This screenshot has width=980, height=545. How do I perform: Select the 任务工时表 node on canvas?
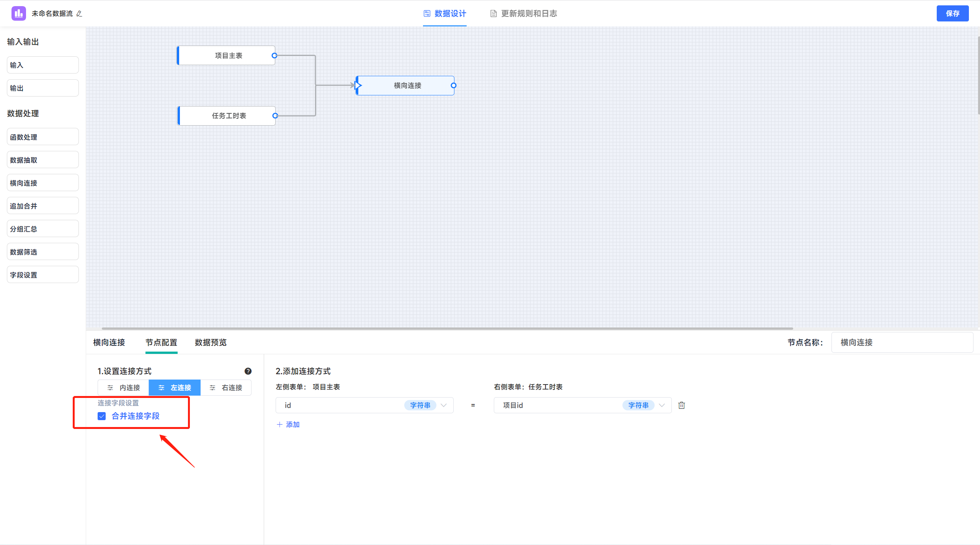click(227, 116)
